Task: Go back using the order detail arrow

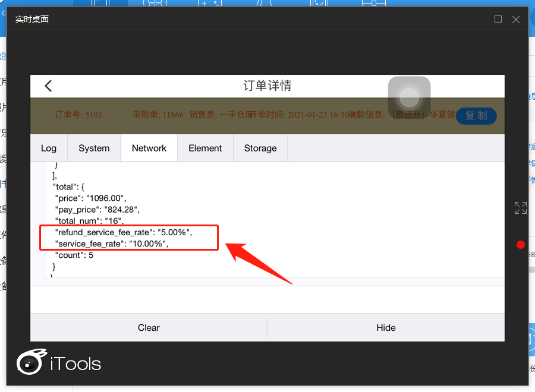Action: 49,86
